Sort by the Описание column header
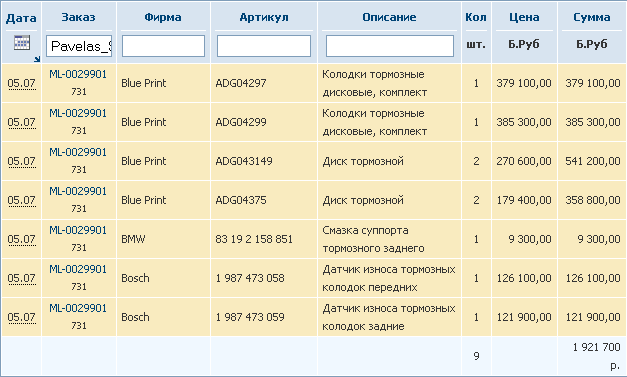This screenshot has width=627, height=377. (389, 17)
